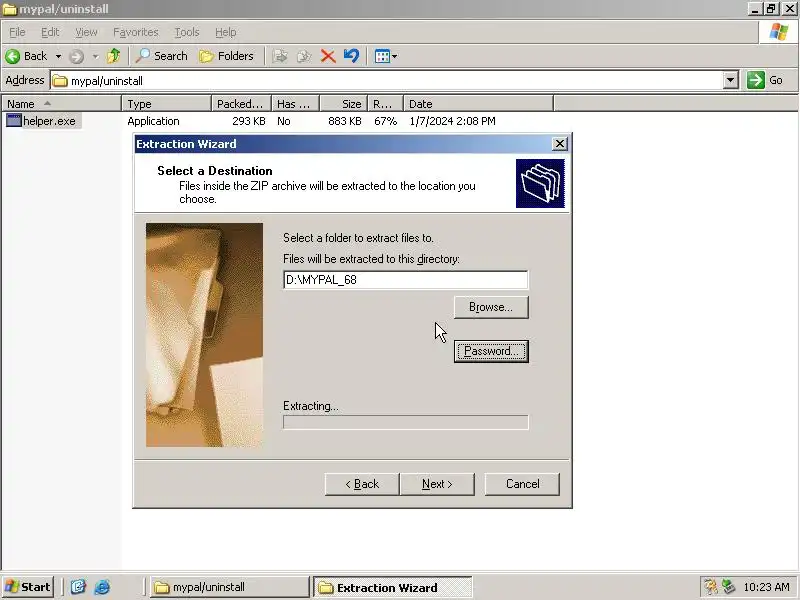Viewport: 800px width, 600px height.
Task: Click the Windows flag logo throbber
Action: click(779, 32)
